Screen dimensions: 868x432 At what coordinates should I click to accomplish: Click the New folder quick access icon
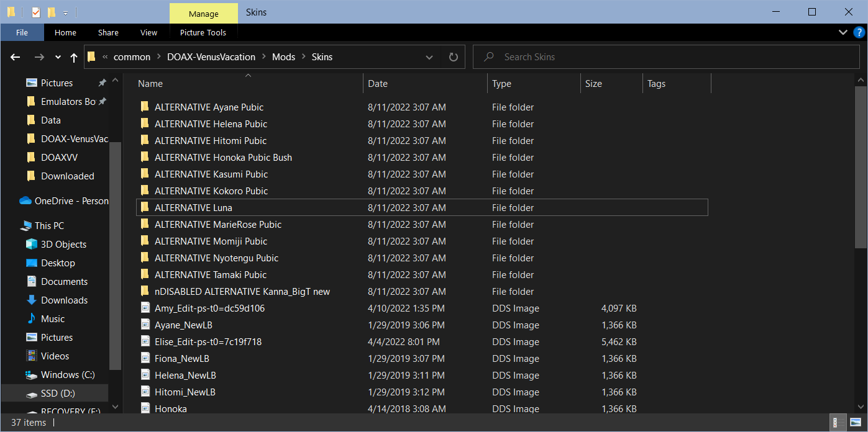pyautogui.click(x=52, y=12)
